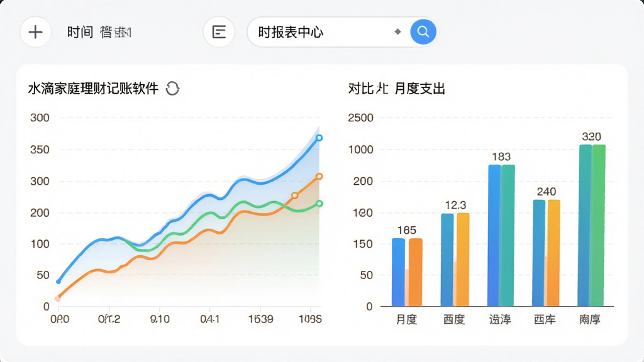Screen dimensions: 644x362
Task: Click the 240 bar value label
Action: 547,192
